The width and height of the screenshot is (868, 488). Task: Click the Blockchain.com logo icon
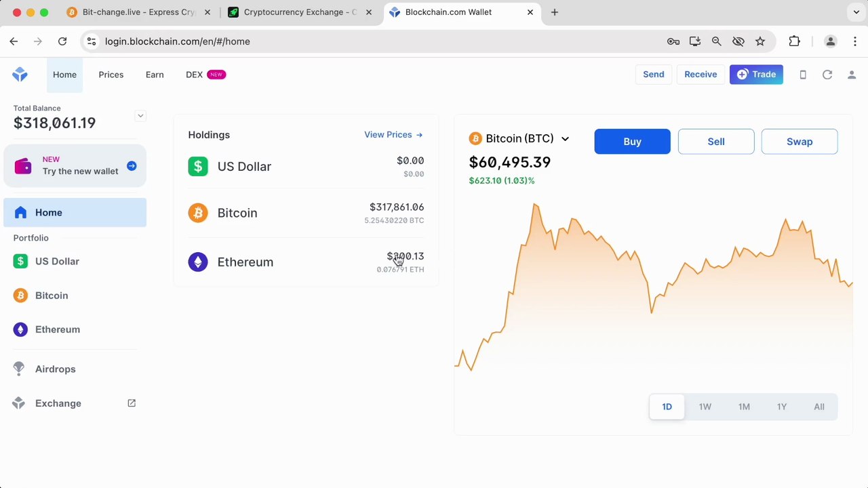(20, 75)
